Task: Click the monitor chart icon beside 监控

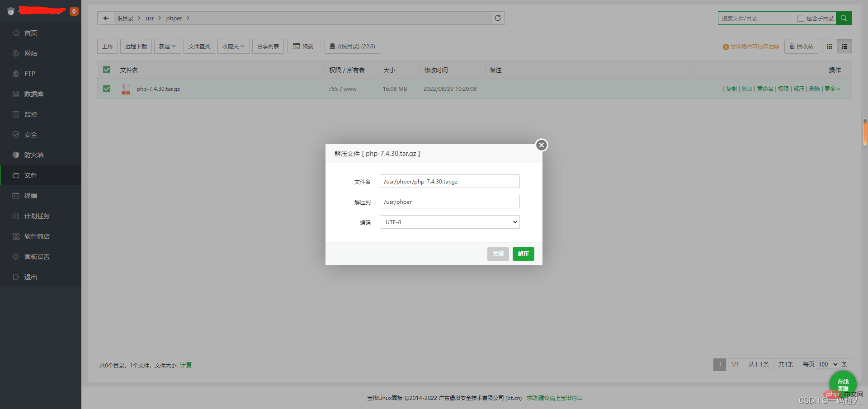Action: pos(16,114)
